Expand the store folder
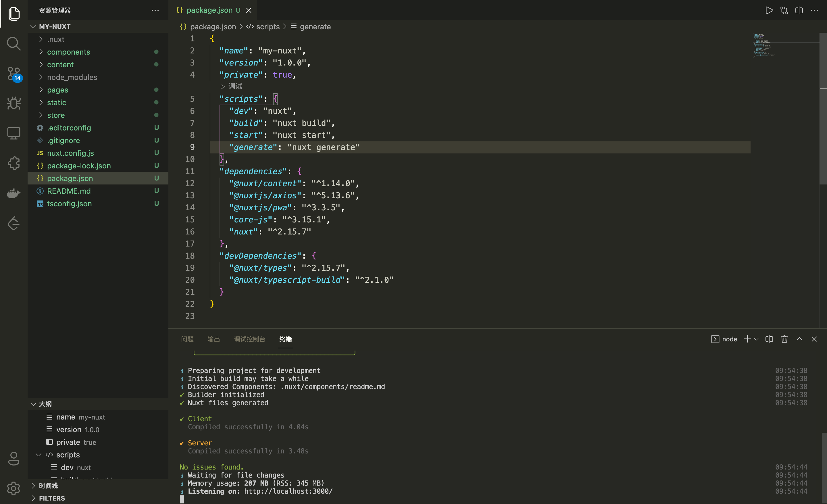The height and width of the screenshot is (504, 827). pos(98,115)
